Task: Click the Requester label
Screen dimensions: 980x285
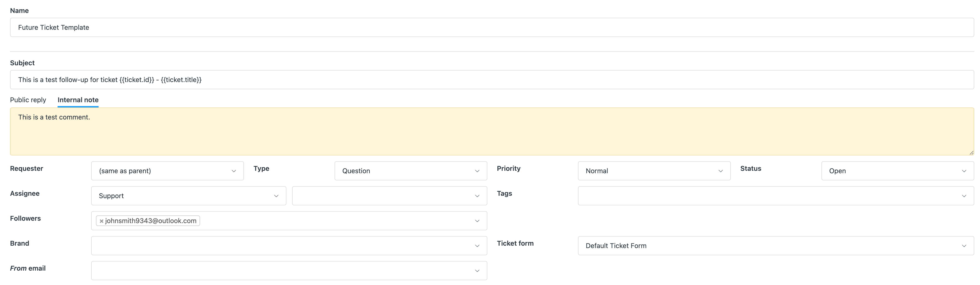Action: [27, 168]
